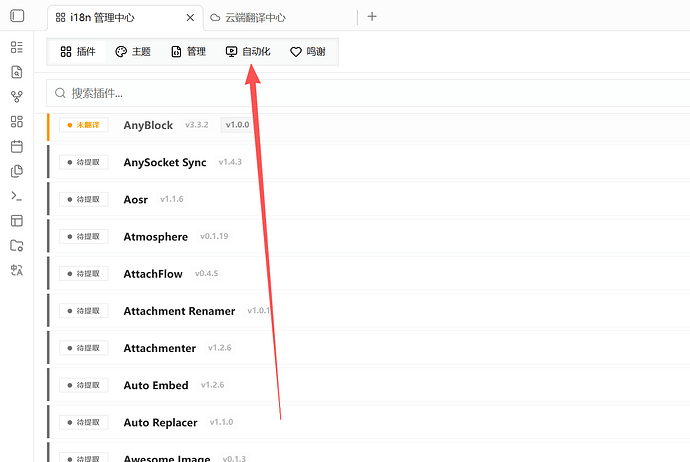Screen dimensions: 690x462
Task: Click Auto Embed's v1.2.6 version label
Action: (x=213, y=385)
